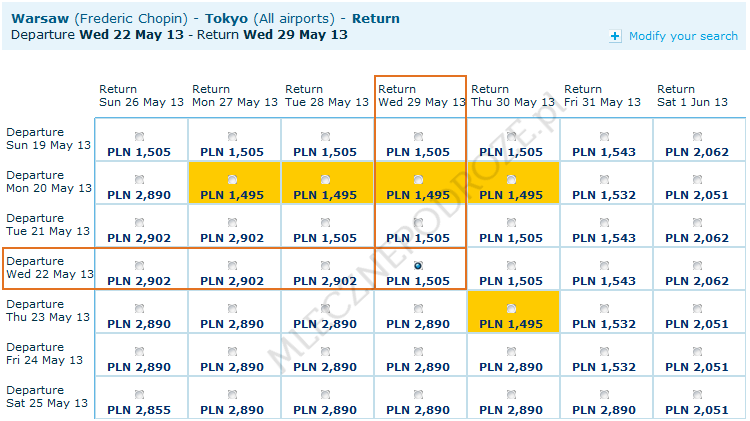Click the Departure Sat 25 May 13 row header
This screenshot has width=750, height=421.
[x=48, y=397]
